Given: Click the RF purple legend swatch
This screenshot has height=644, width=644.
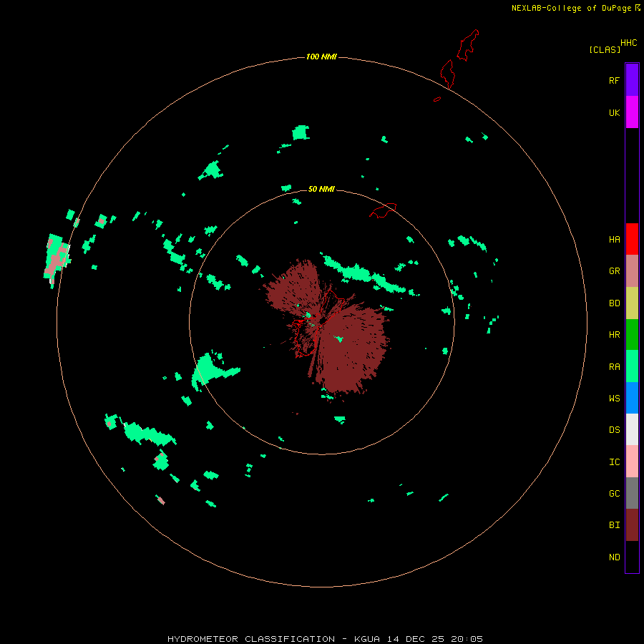Looking at the screenshot, I should click(632, 80).
